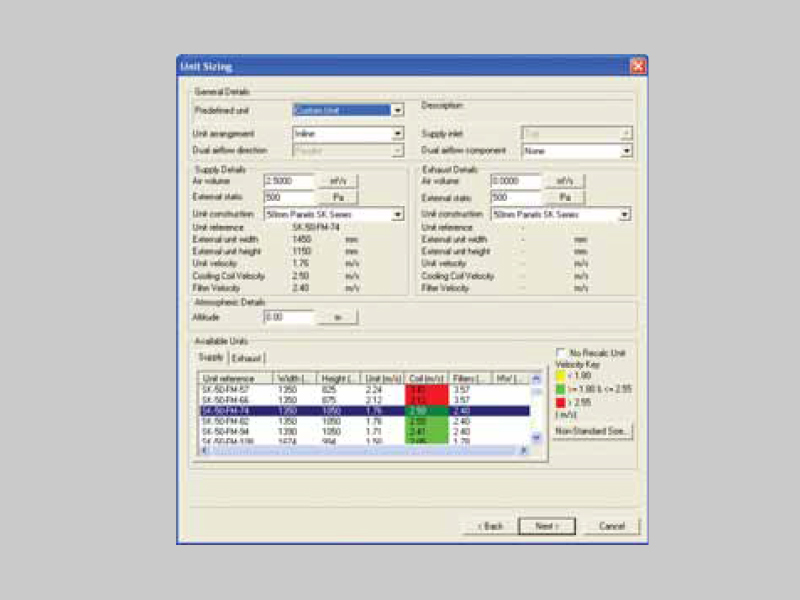Select the Supply tab
This screenshot has width=800, height=600.
point(211,357)
